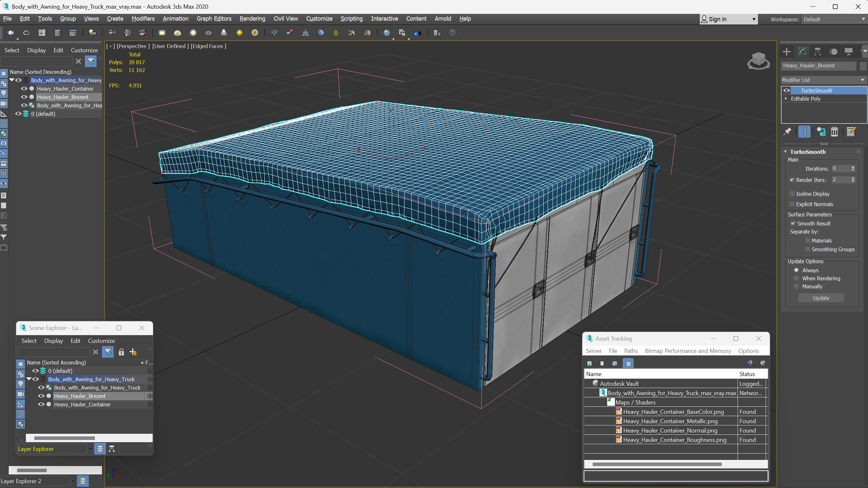Select When Rendering update option
The height and width of the screenshot is (488, 868).
coord(796,278)
